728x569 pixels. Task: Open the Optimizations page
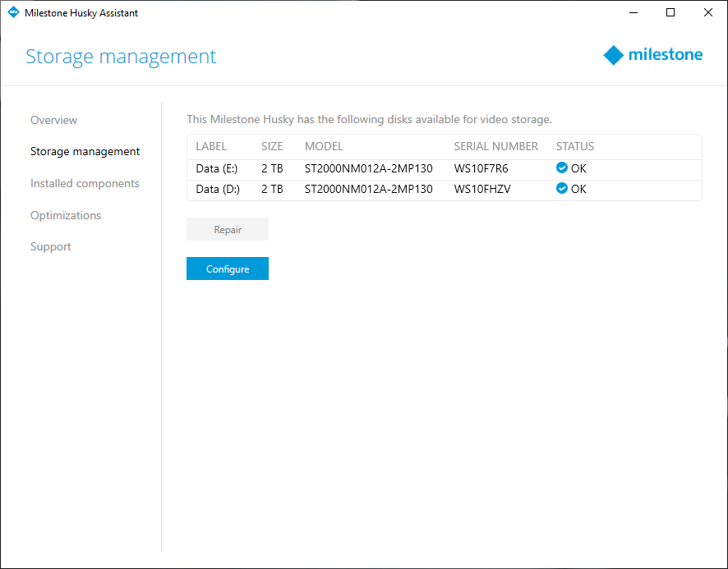click(x=66, y=215)
